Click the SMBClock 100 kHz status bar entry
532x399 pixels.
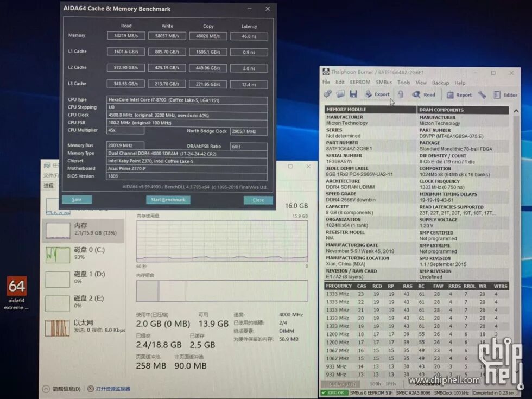pos(452,393)
